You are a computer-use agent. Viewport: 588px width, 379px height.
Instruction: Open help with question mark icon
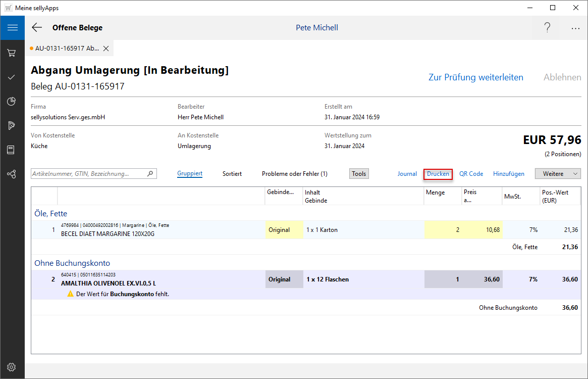pos(547,28)
